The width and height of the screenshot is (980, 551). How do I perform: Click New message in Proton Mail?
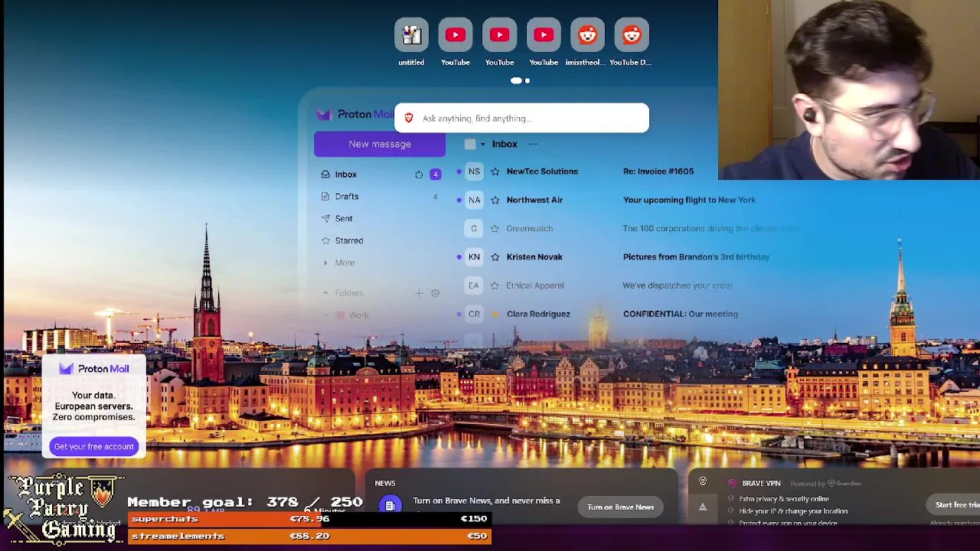(x=380, y=144)
